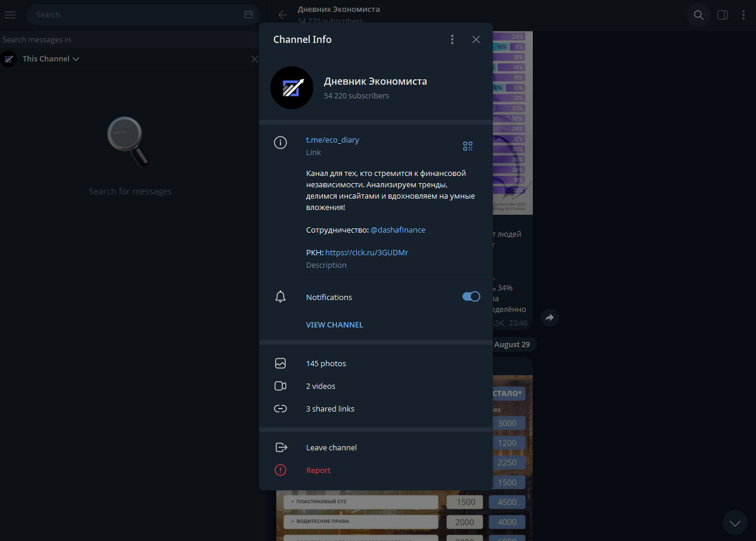Open the 3 shared links section

click(x=330, y=409)
